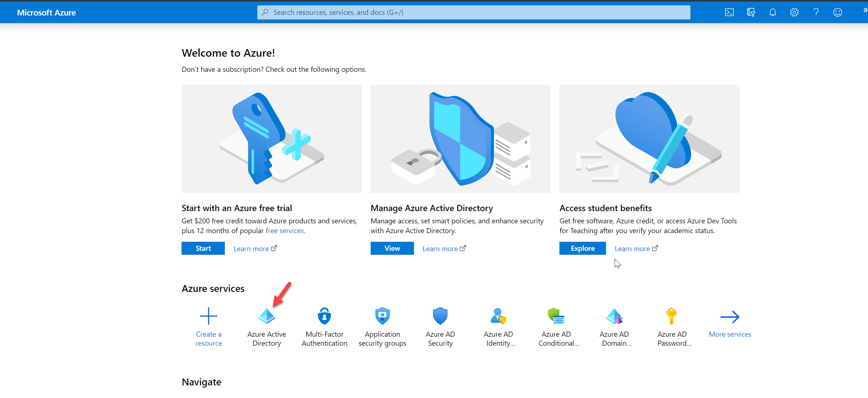Open the feedback smiley icon
This screenshot has height=398, width=868.
pyautogui.click(x=837, y=12)
